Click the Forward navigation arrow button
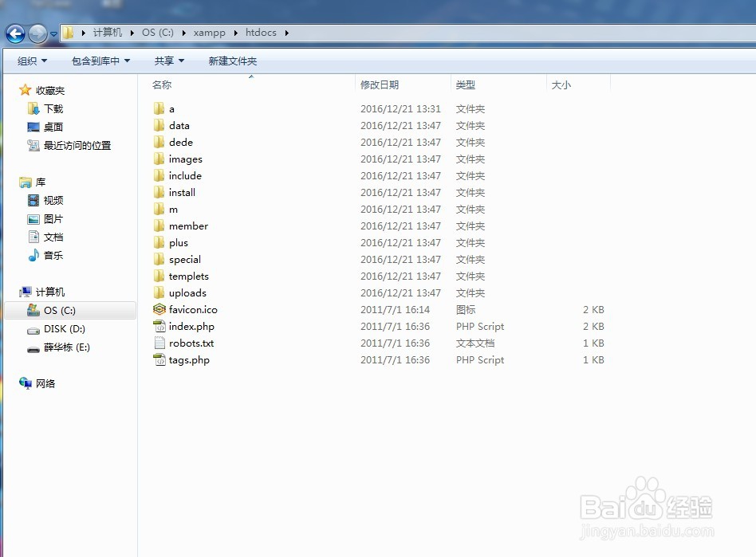Image resolution: width=756 pixels, height=557 pixels. point(37,33)
